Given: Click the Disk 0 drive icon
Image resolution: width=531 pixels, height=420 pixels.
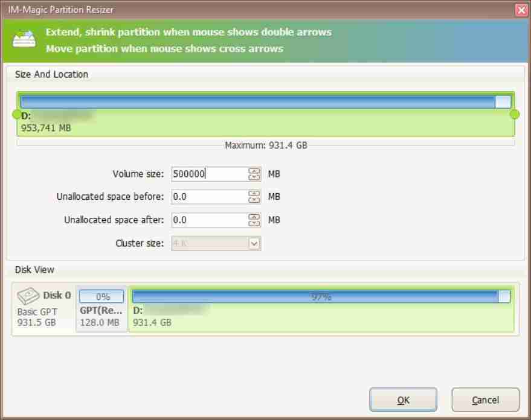Looking at the screenshot, I should coord(28,296).
